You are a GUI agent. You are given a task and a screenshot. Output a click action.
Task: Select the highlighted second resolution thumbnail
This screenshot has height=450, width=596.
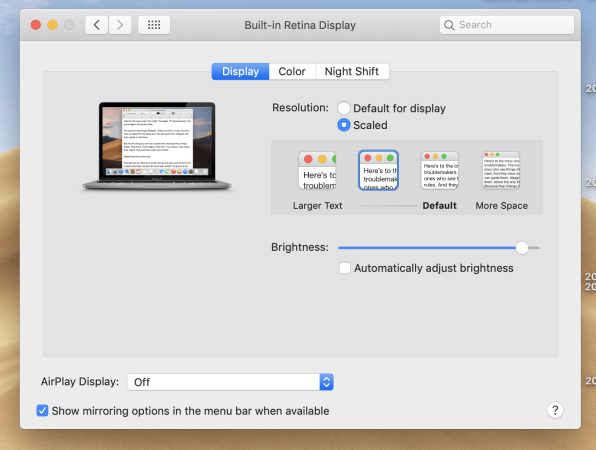tap(379, 170)
